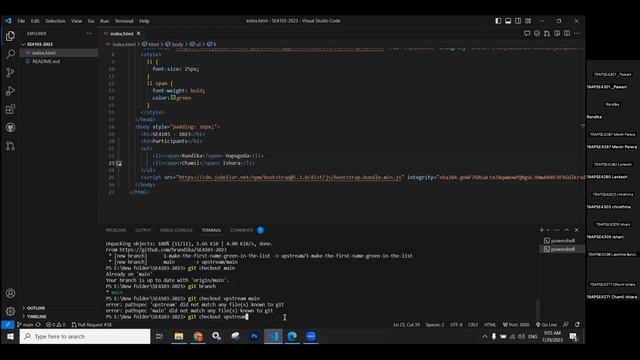Click the terminal scrollbar thumb
Image resolution: width=640 pixels, height=360 pixels.
click(x=538, y=309)
